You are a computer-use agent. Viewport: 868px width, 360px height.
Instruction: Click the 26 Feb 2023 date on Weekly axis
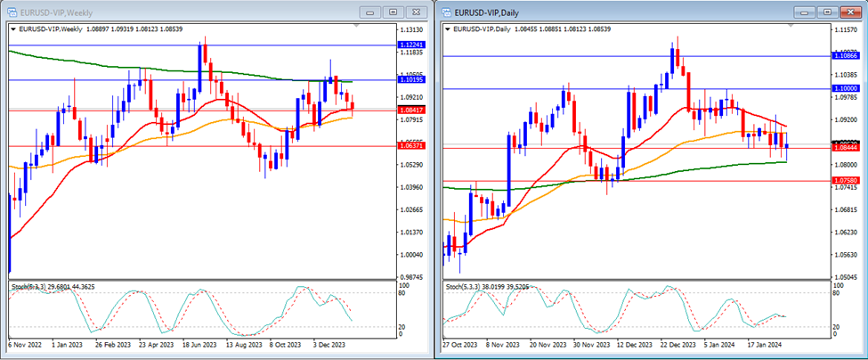[112, 344]
